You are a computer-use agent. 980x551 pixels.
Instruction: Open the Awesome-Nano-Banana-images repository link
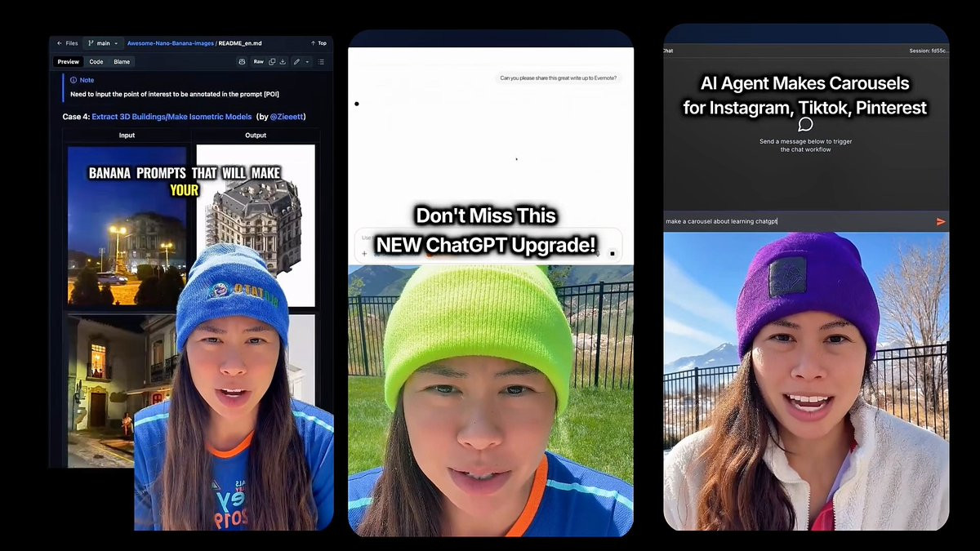pyautogui.click(x=170, y=43)
